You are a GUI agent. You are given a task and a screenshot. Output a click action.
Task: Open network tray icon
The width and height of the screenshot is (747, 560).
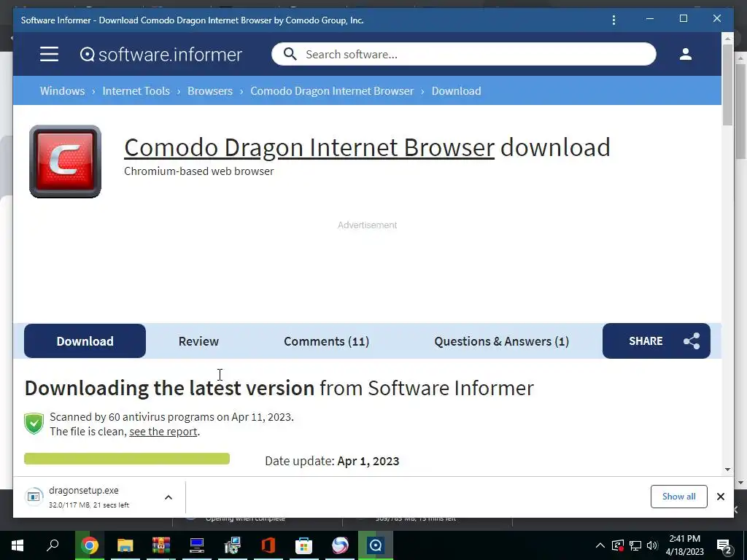click(x=635, y=545)
